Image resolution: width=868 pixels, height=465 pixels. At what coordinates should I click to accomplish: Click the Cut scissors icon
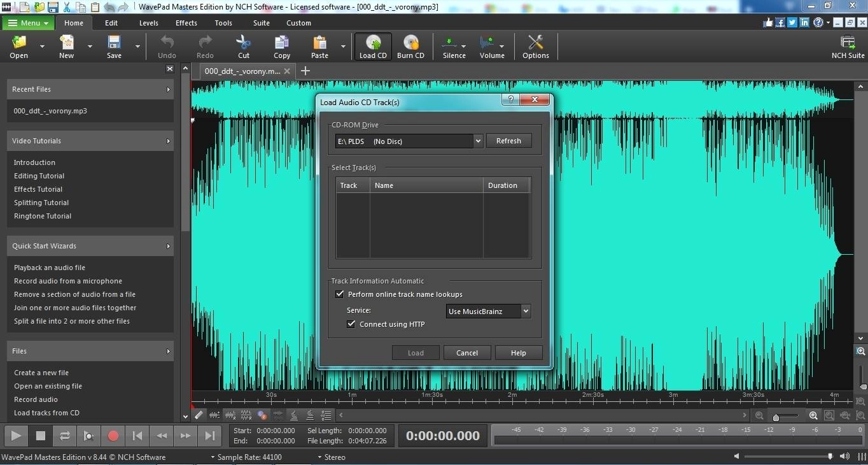pos(244,43)
